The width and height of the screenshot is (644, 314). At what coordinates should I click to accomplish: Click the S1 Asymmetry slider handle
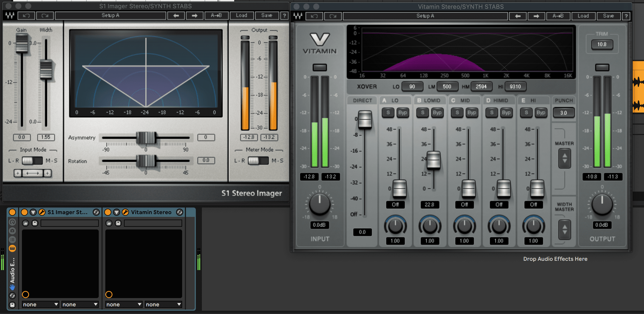pyautogui.click(x=146, y=138)
